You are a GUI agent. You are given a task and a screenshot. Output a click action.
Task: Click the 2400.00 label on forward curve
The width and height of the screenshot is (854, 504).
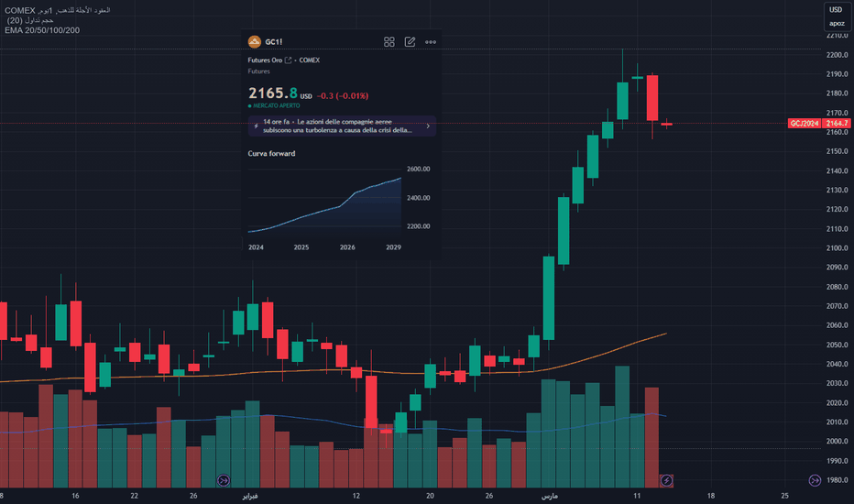point(418,198)
